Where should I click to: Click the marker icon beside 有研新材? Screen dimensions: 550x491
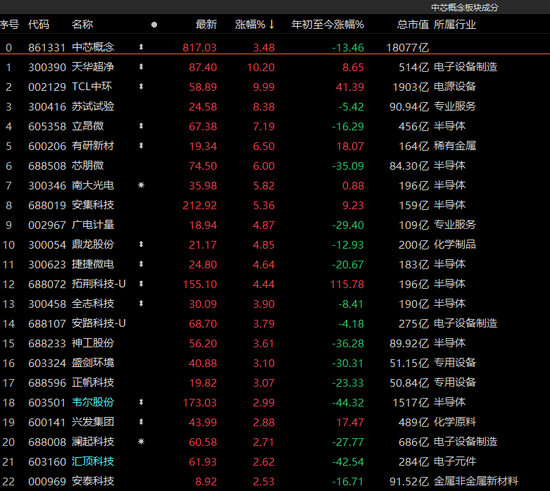(141, 146)
